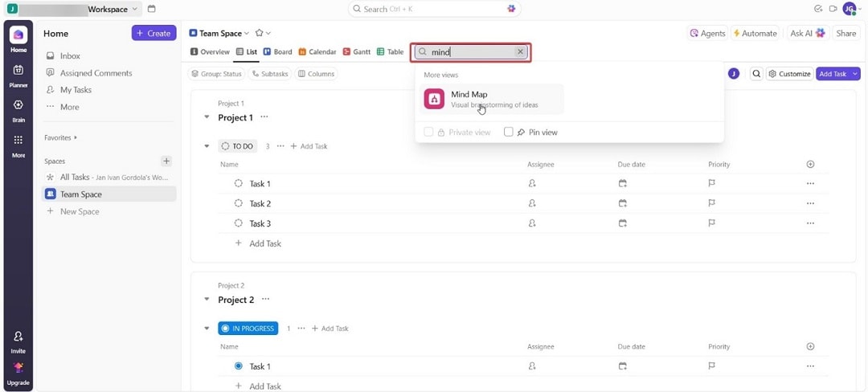Open TO DO group ellipsis menu
868x392 pixels.
tap(280, 146)
